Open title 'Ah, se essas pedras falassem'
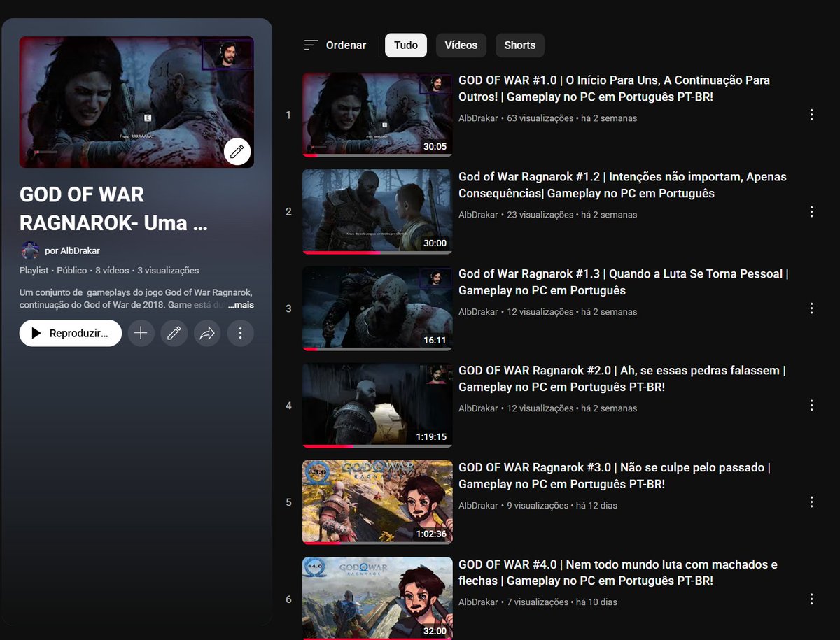This screenshot has height=640, width=840. click(x=622, y=378)
